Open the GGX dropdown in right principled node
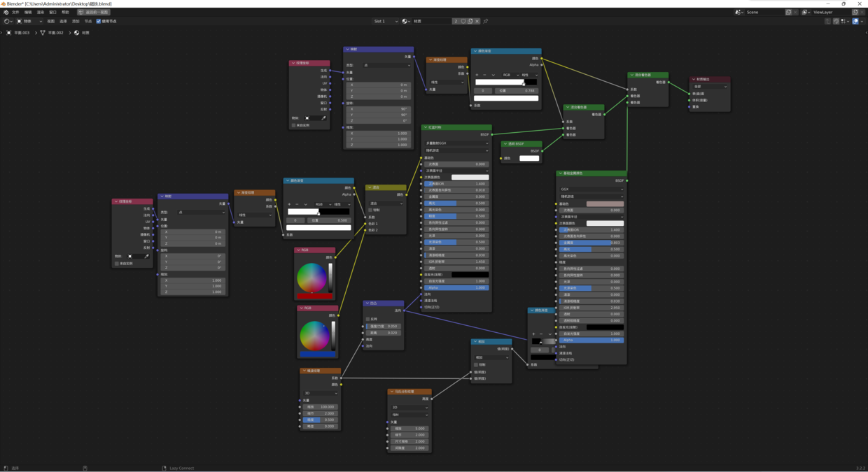868x472 pixels. click(x=591, y=189)
